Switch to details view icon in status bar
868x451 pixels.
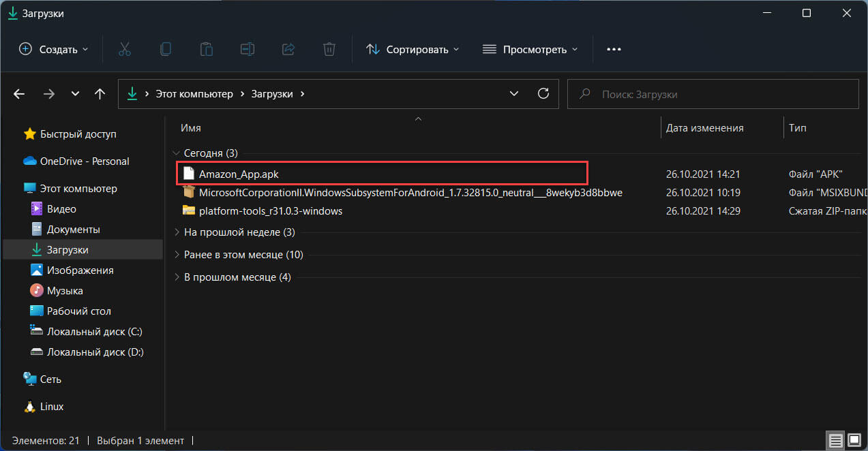click(x=836, y=439)
